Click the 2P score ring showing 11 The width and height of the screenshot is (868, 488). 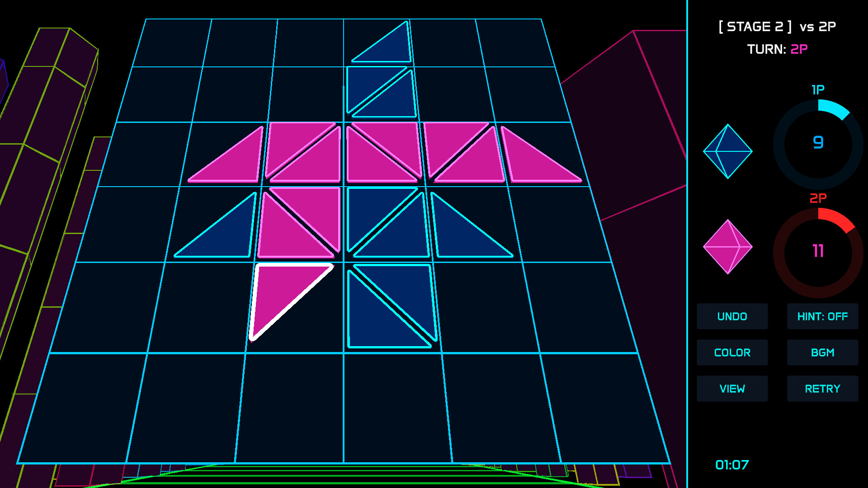[x=818, y=253]
